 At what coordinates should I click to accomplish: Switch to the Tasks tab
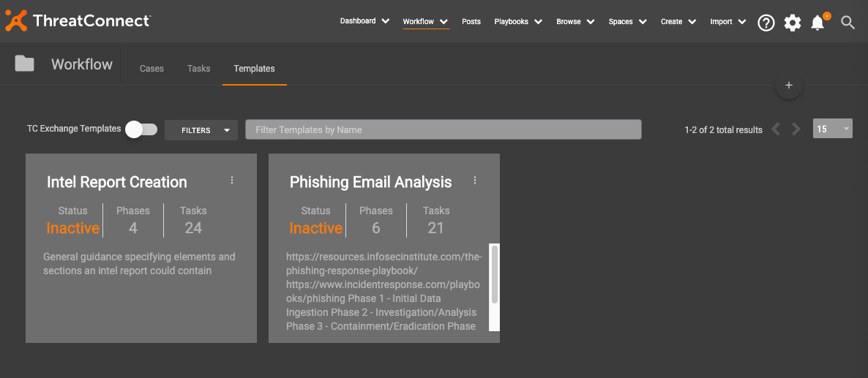tap(199, 69)
